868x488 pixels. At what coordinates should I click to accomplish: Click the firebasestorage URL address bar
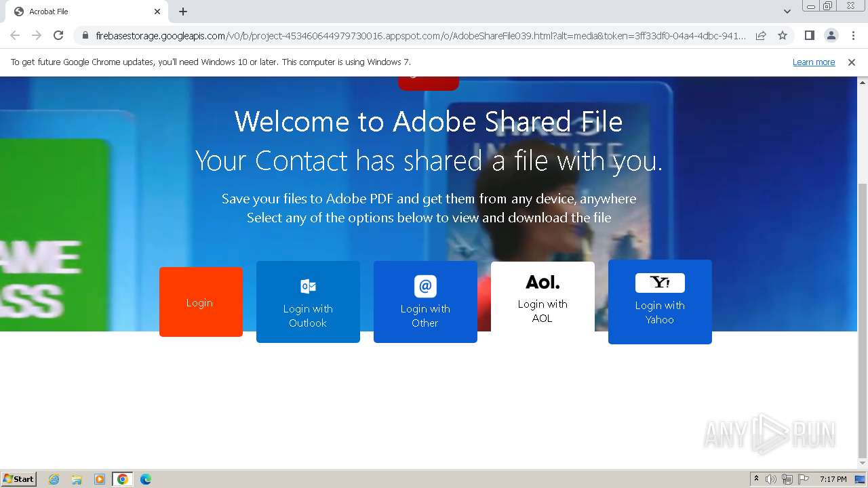[x=420, y=35]
